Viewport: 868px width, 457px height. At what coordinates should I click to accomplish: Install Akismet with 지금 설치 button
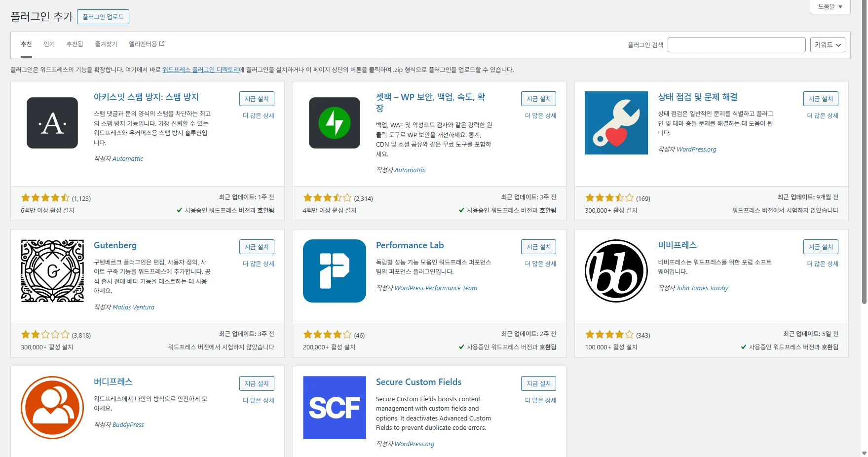(257, 99)
